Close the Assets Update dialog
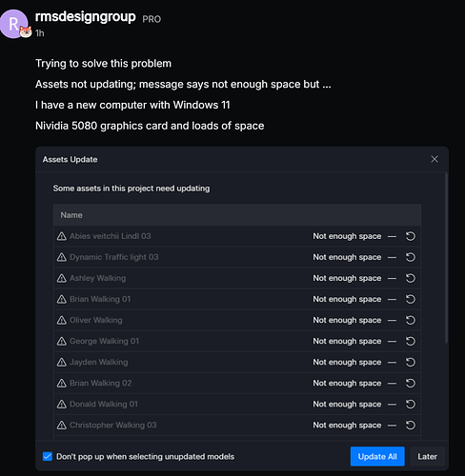Image resolution: width=465 pixels, height=476 pixels. click(x=435, y=159)
